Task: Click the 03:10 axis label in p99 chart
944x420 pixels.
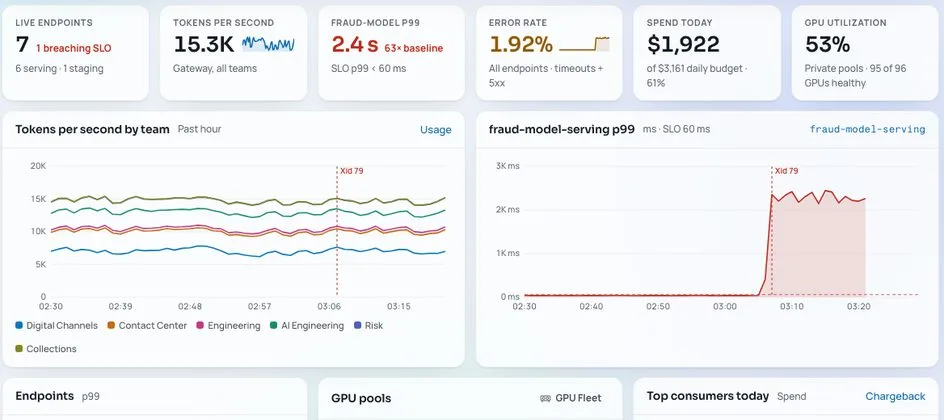Action: pos(792,307)
